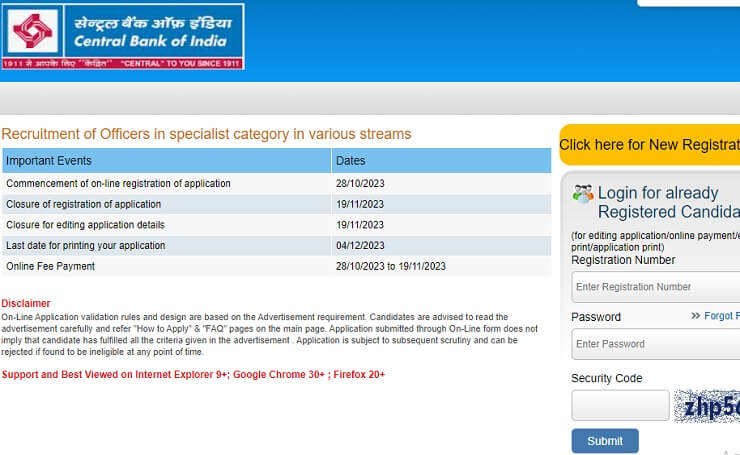Click the Recruitment of Officers page heading
740x455 pixels.
[x=206, y=134]
